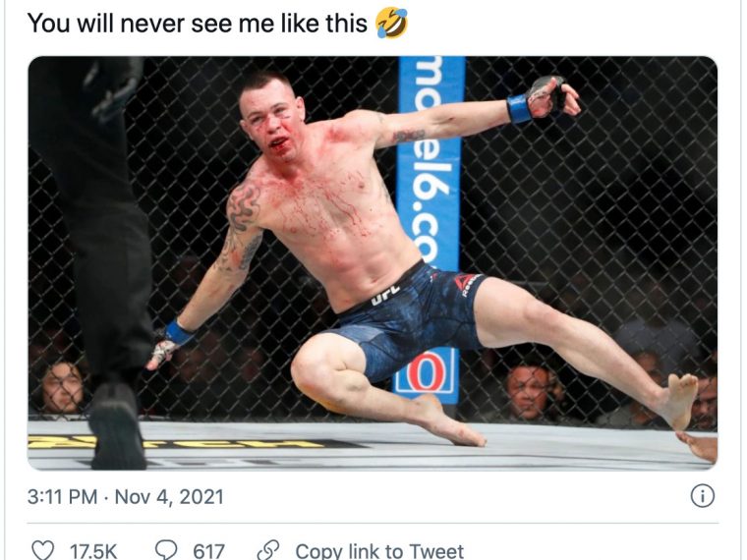Viewport: 747px width, 560px height.
Task: Like the tweet with the heart icon
Action: click(42, 550)
